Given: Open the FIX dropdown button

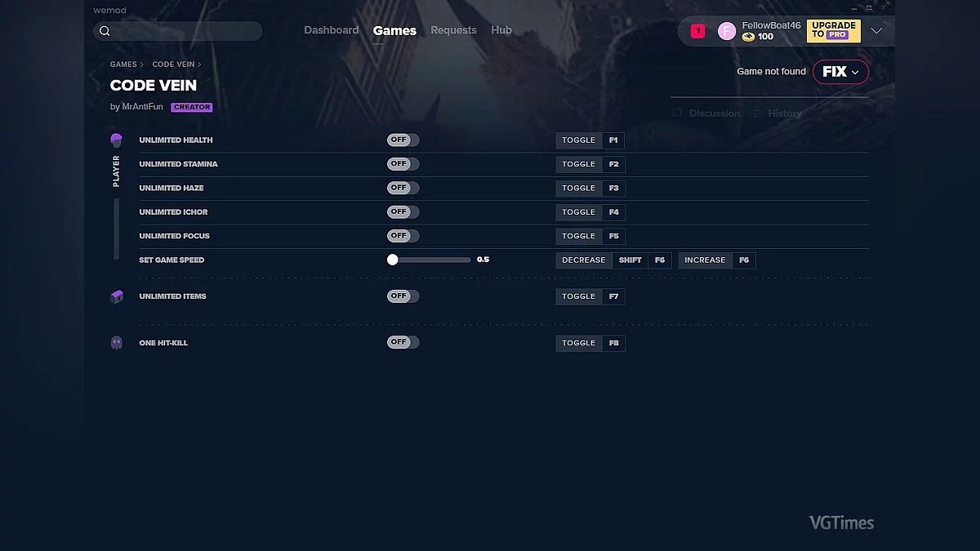Looking at the screenshot, I should [x=840, y=72].
